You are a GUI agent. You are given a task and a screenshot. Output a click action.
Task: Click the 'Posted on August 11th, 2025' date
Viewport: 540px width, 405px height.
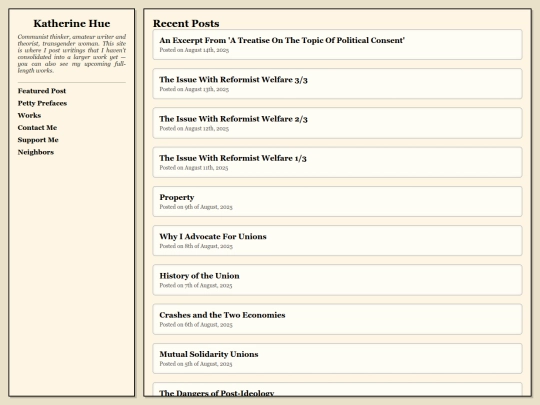pos(194,168)
